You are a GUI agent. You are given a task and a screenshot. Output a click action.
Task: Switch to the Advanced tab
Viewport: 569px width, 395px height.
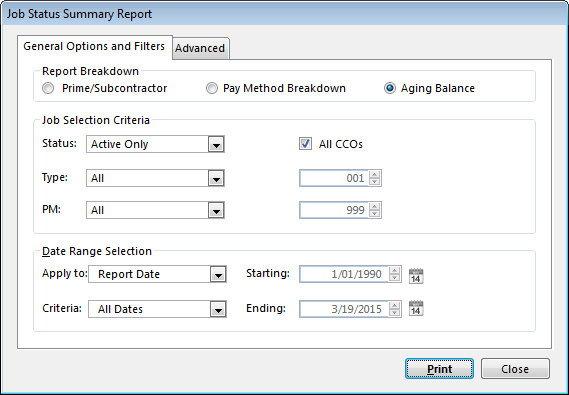click(x=200, y=48)
